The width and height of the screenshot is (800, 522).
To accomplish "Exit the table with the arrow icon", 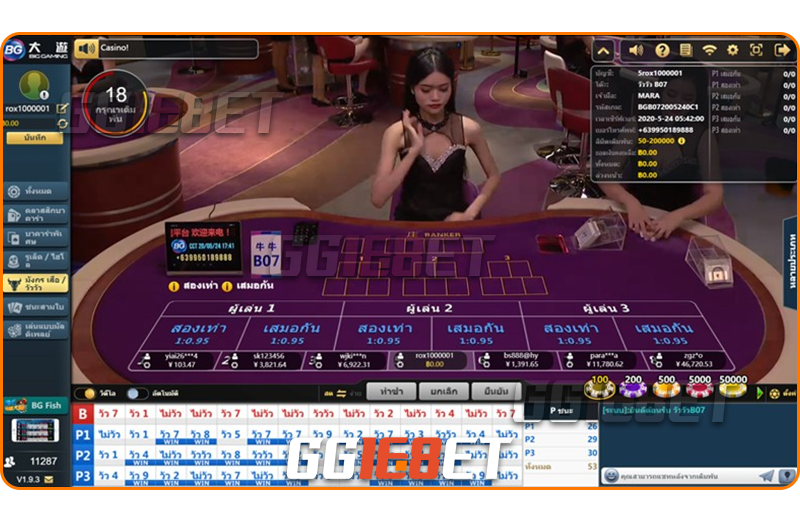I will pos(782,50).
